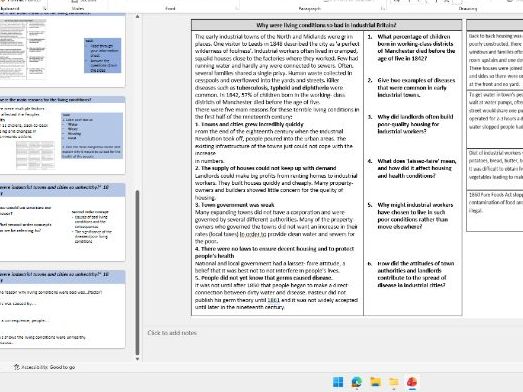Click the 'Diet of industrial workers' text box
This screenshot has width=523, height=392.
tap(495, 168)
